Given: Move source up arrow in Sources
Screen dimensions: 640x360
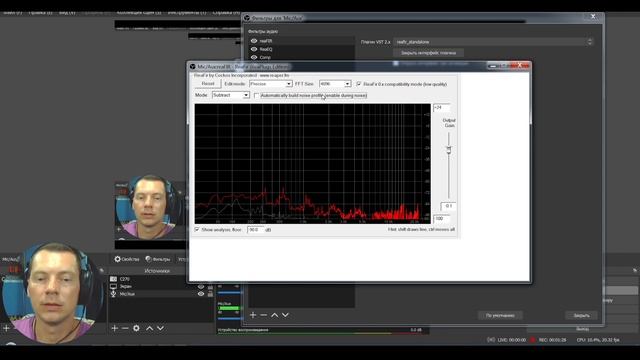Looking at the screenshot, I should coord(150,328).
